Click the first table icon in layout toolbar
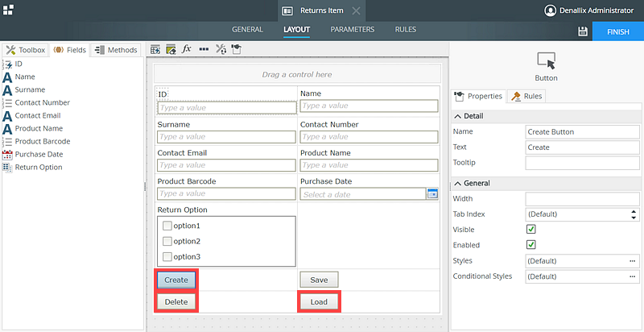This screenshot has height=332, width=644. tap(155, 49)
